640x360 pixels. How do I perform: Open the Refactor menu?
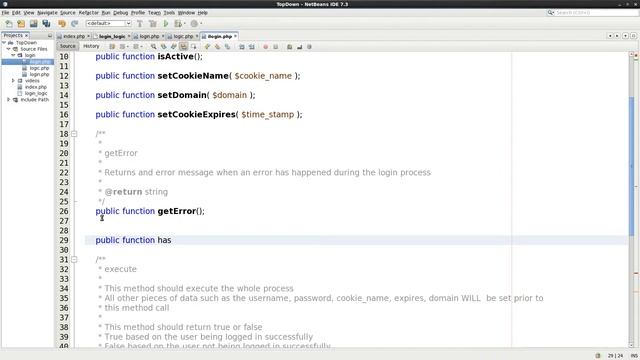[88, 13]
